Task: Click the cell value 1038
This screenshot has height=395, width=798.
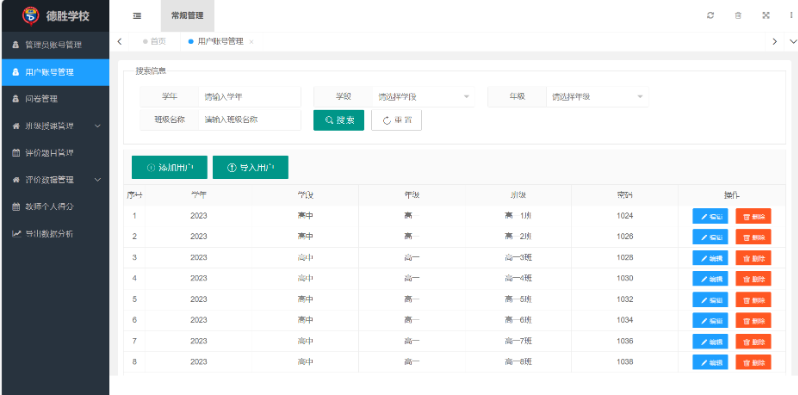Action: click(624, 361)
